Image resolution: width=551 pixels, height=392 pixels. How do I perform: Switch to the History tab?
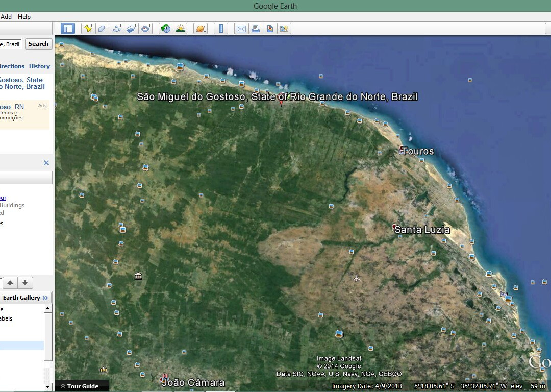pyautogui.click(x=39, y=66)
